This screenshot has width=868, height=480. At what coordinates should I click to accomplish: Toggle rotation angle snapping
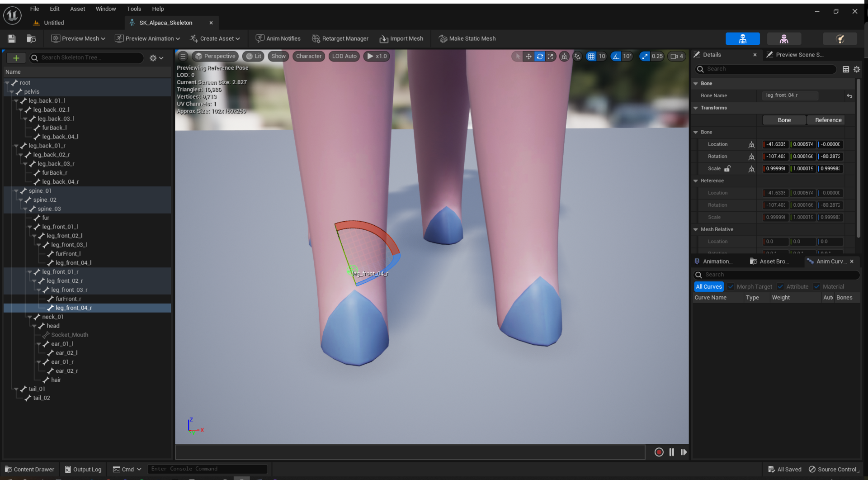tap(616, 56)
